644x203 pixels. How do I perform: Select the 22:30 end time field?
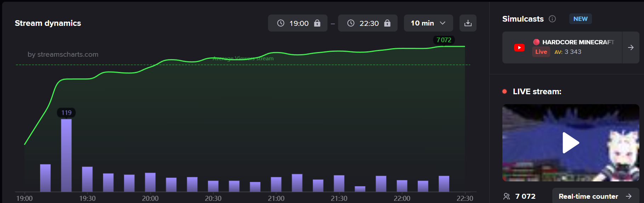pos(368,23)
